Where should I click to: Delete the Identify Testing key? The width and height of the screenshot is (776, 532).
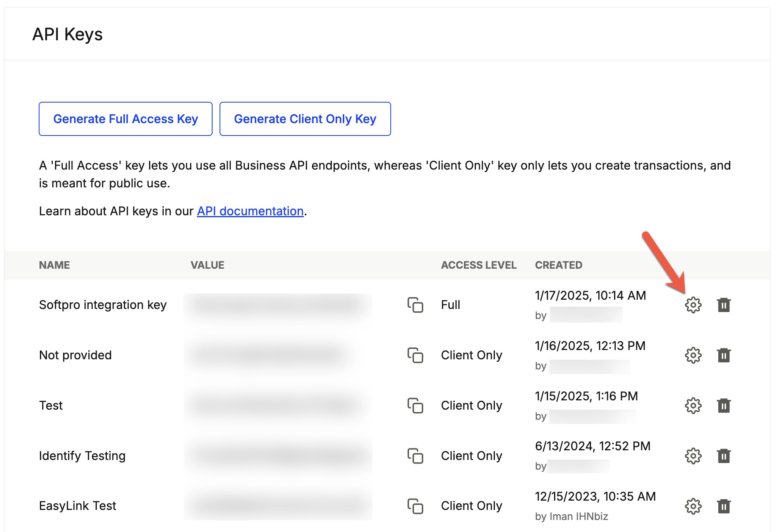723,456
